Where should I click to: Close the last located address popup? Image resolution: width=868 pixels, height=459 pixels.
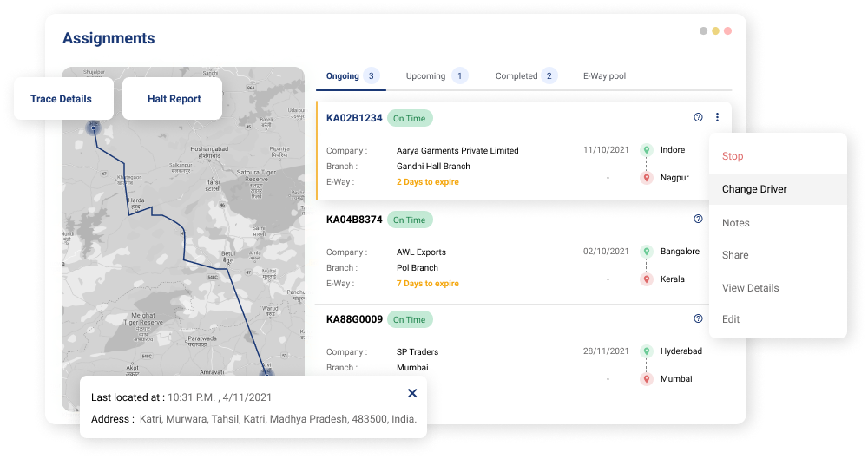click(412, 393)
